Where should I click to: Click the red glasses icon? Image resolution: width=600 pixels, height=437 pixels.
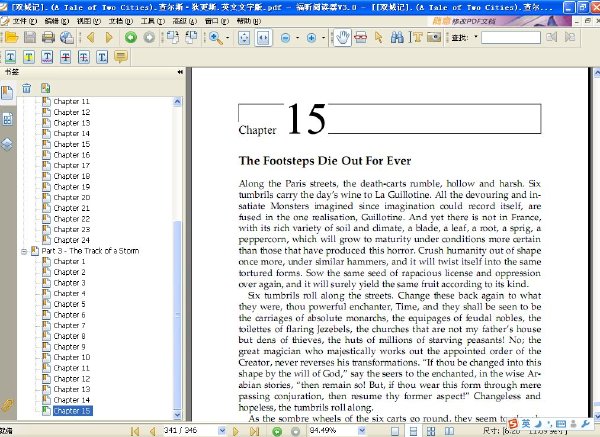click(x=360, y=38)
